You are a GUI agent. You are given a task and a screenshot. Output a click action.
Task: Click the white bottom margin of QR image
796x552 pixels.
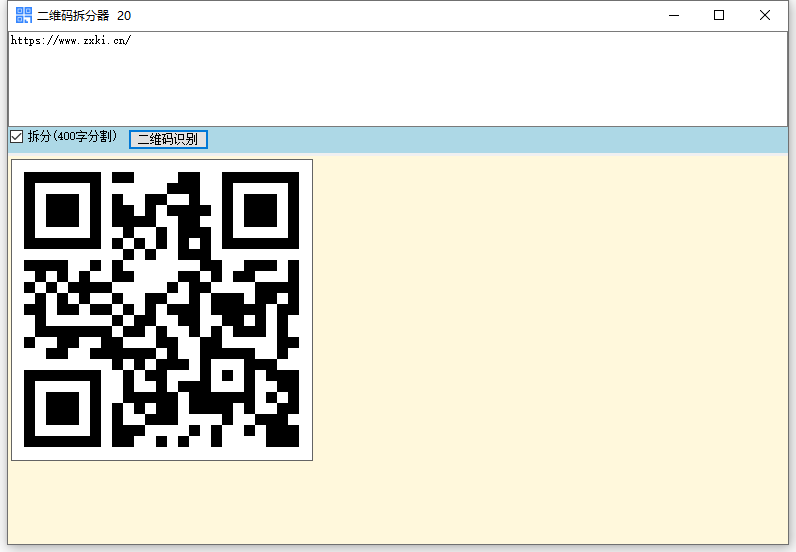click(161, 454)
